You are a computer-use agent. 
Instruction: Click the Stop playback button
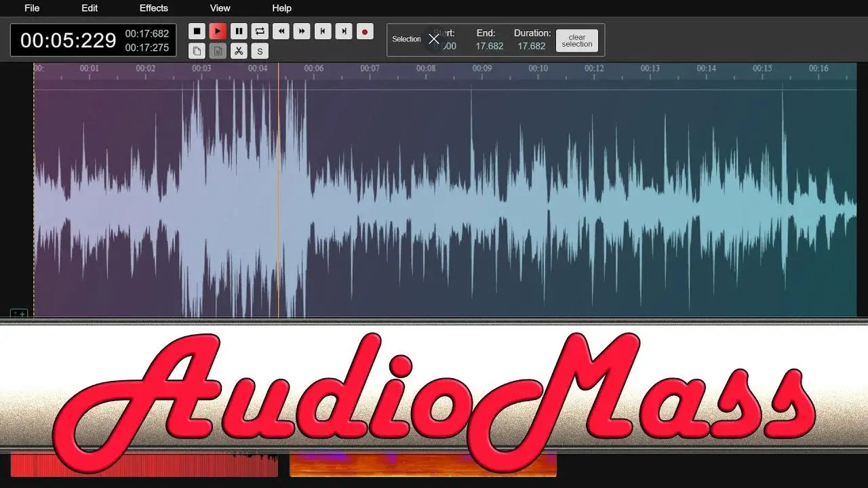pos(197,31)
